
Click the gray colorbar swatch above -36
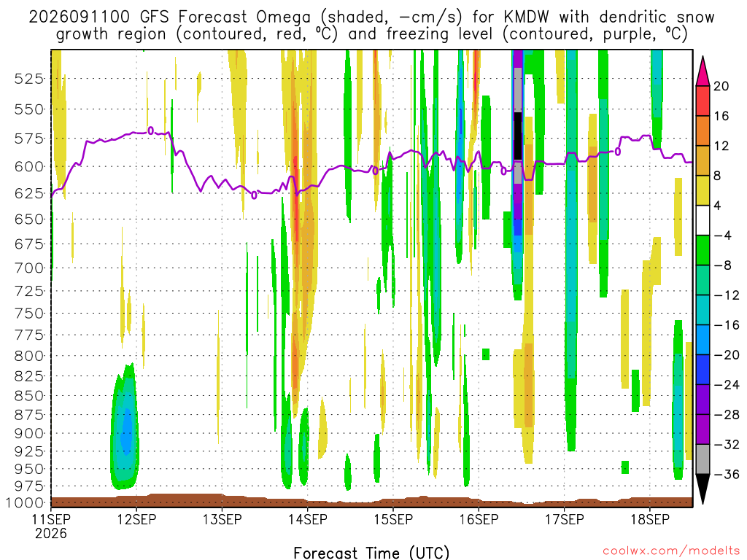[703, 459]
